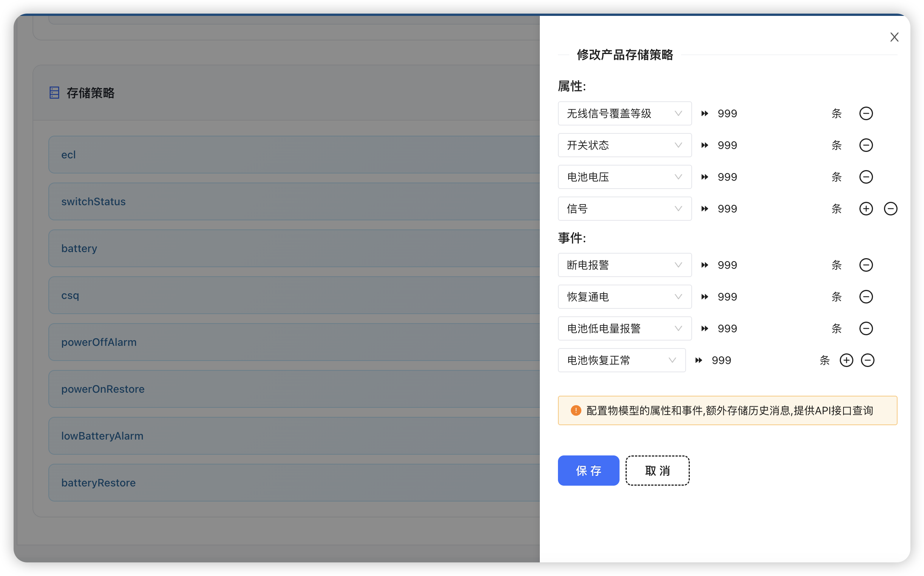The image size is (924, 576).
Task: Remove the 开关状态 property row
Action: click(866, 145)
